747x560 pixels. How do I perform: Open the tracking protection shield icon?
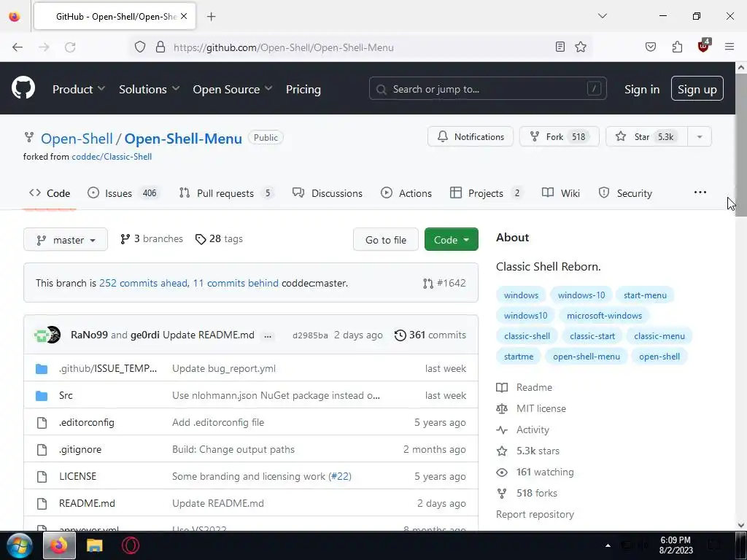(x=140, y=47)
